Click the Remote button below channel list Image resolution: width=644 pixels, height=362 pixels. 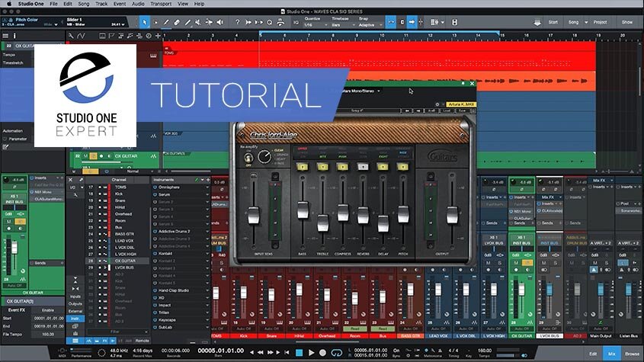pos(142,341)
